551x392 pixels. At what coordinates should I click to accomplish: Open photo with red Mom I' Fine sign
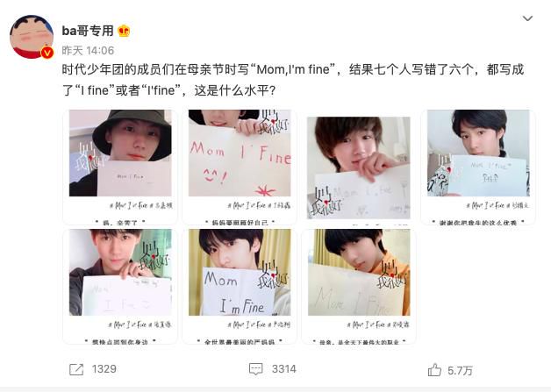click(x=240, y=167)
